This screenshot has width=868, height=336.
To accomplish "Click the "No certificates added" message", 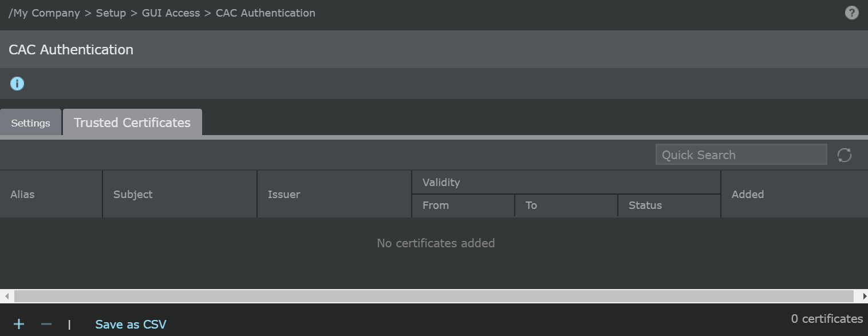I will point(436,243).
